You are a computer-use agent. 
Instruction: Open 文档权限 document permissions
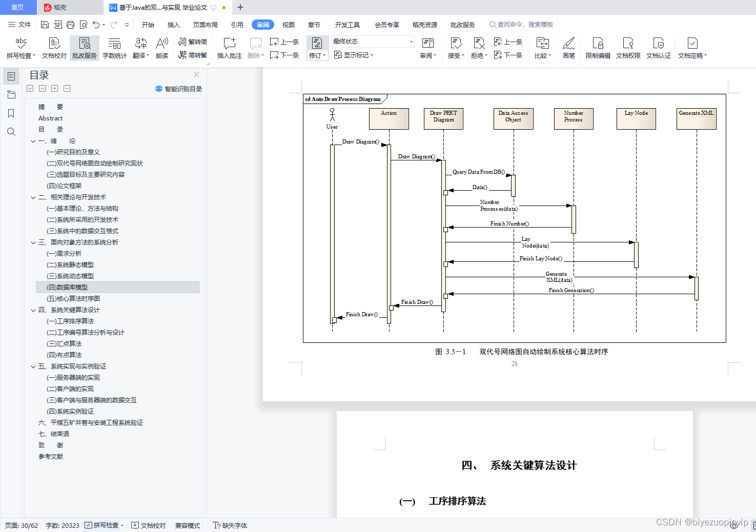pos(628,48)
